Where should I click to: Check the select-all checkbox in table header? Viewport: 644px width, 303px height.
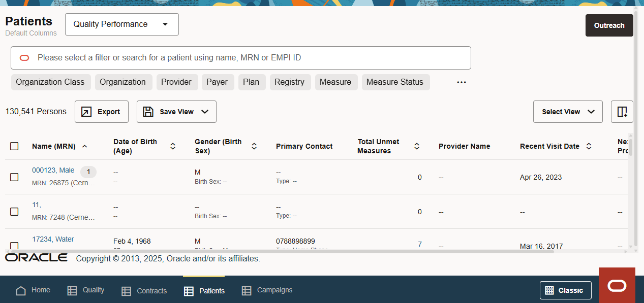(14, 146)
